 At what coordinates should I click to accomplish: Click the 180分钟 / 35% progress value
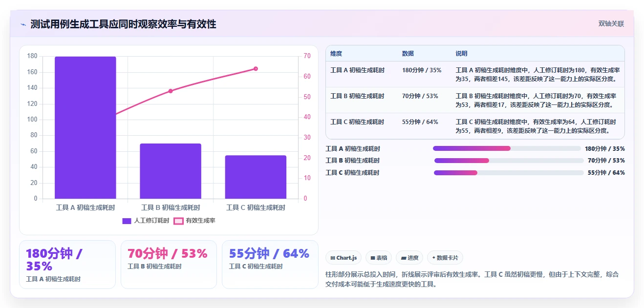point(605,148)
